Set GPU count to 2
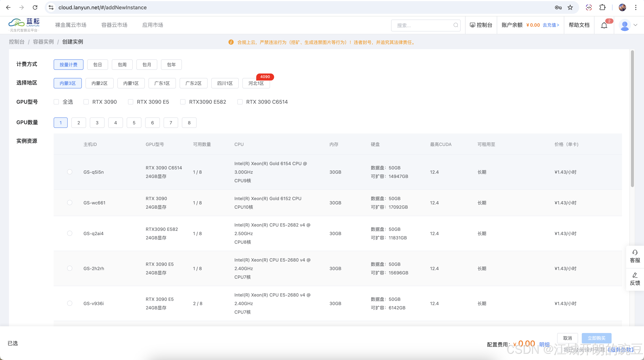The width and height of the screenshot is (644, 360). [79, 123]
